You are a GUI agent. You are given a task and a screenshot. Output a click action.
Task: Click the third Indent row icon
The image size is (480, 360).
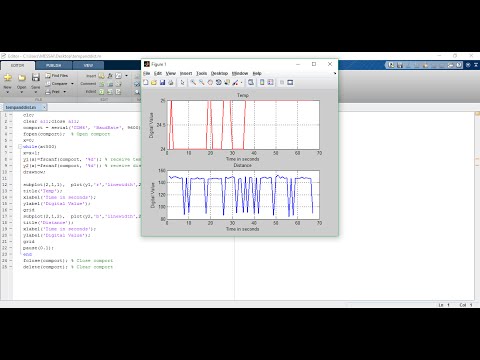(118, 92)
